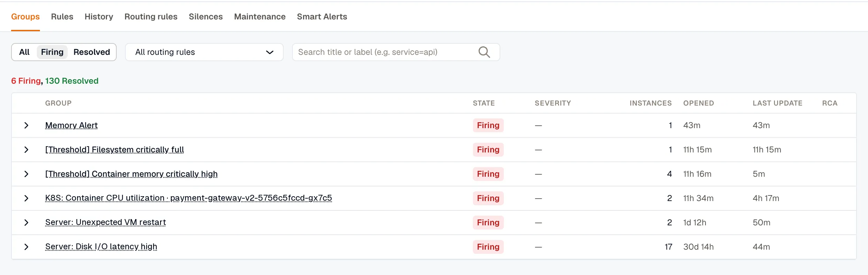
Task: Switch to the Groups tab
Action: [x=25, y=17]
